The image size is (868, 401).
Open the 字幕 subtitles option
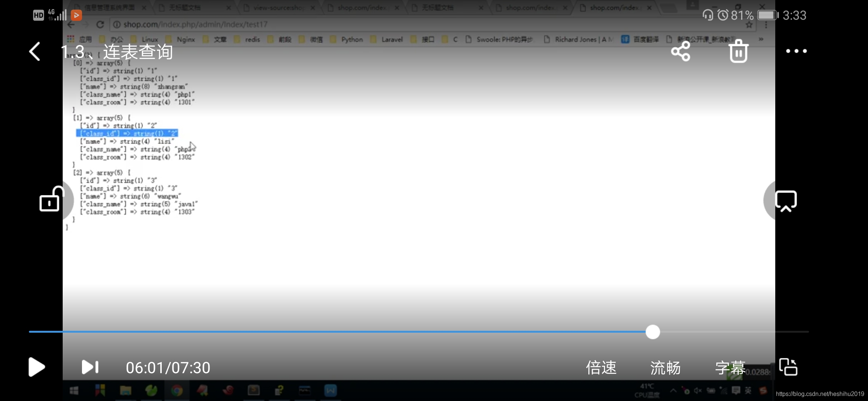pyautogui.click(x=730, y=368)
